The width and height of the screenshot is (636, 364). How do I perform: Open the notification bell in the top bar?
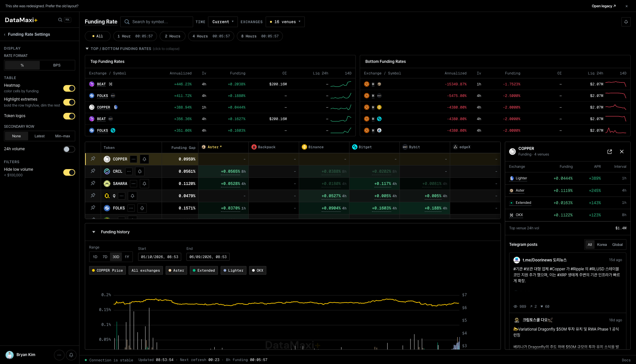(626, 22)
